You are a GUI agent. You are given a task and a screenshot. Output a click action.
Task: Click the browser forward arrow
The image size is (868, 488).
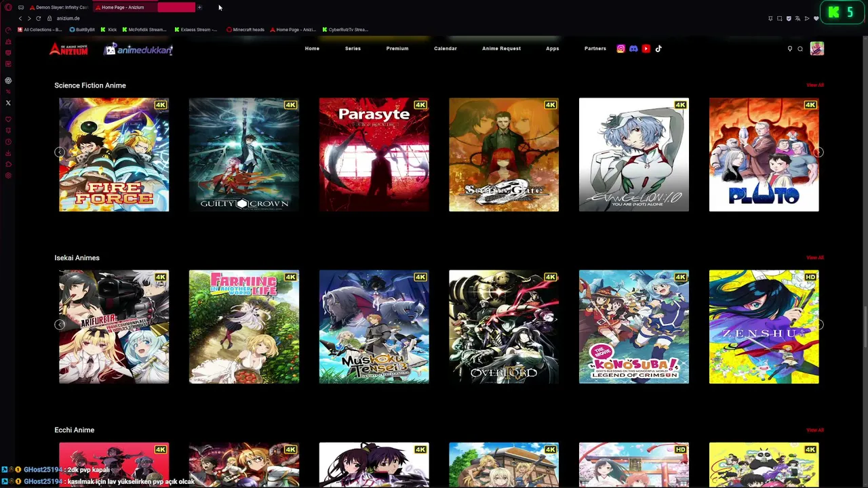click(28, 18)
